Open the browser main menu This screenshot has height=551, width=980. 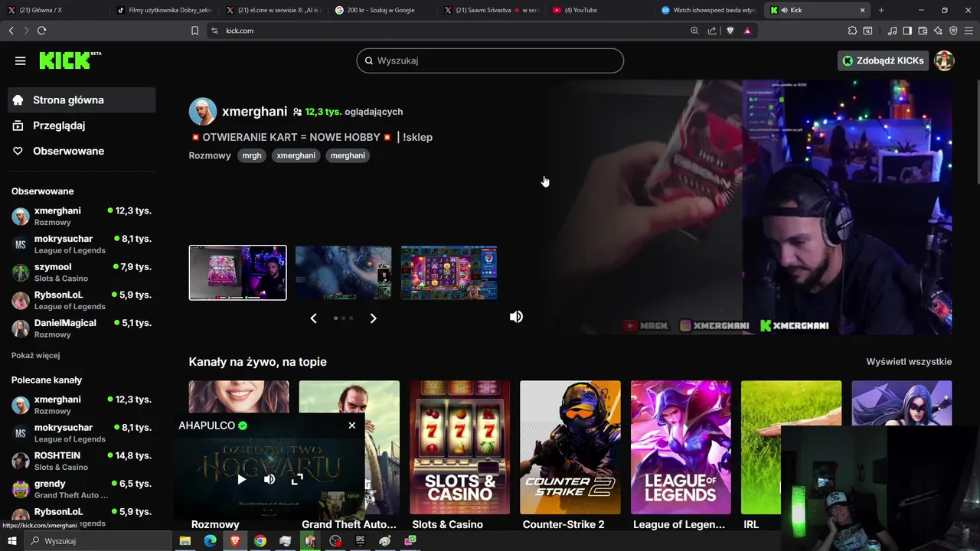(x=969, y=31)
